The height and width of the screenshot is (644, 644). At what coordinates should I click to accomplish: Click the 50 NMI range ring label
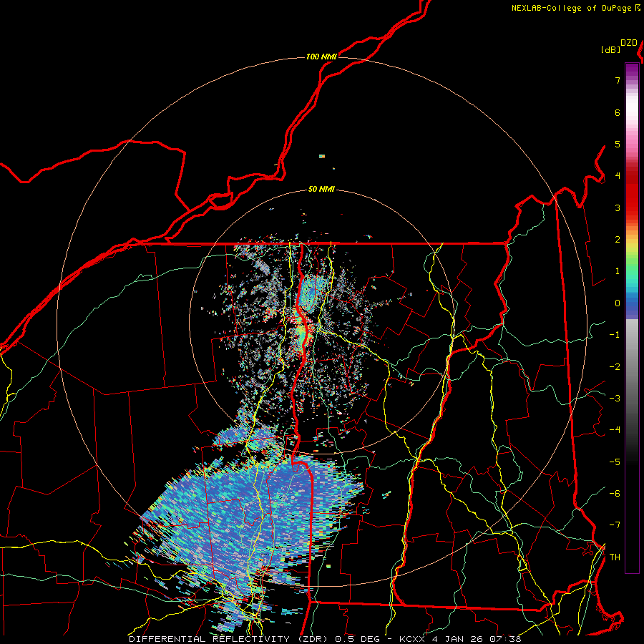(321, 190)
